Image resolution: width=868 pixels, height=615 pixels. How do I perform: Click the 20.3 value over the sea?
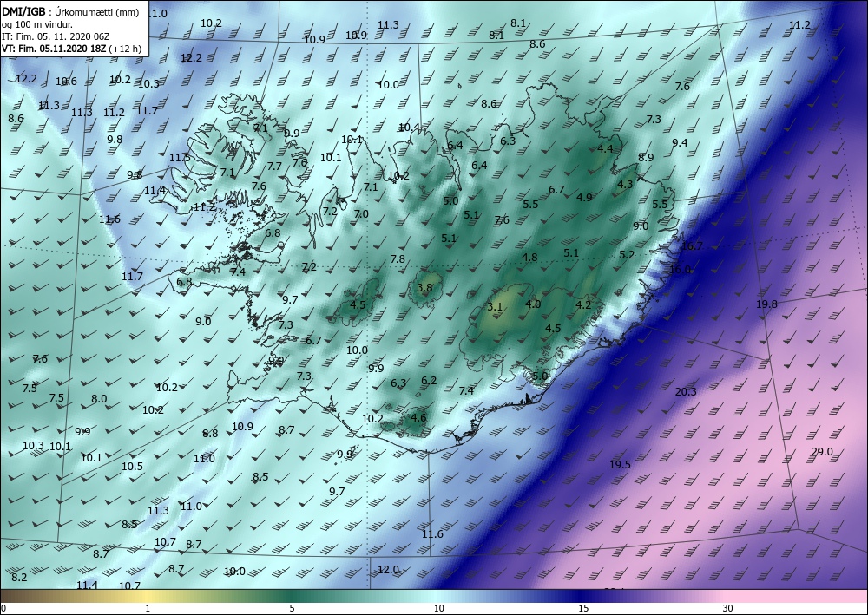[x=686, y=392]
